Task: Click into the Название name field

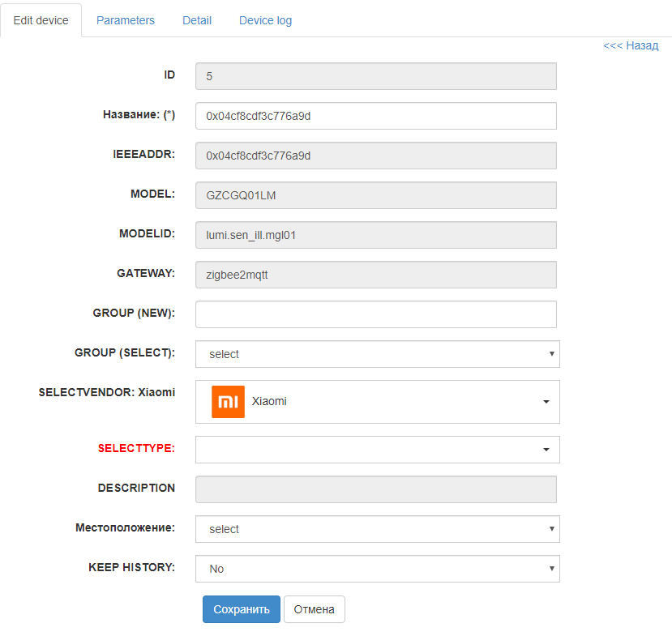Action: pyautogui.click(x=375, y=116)
